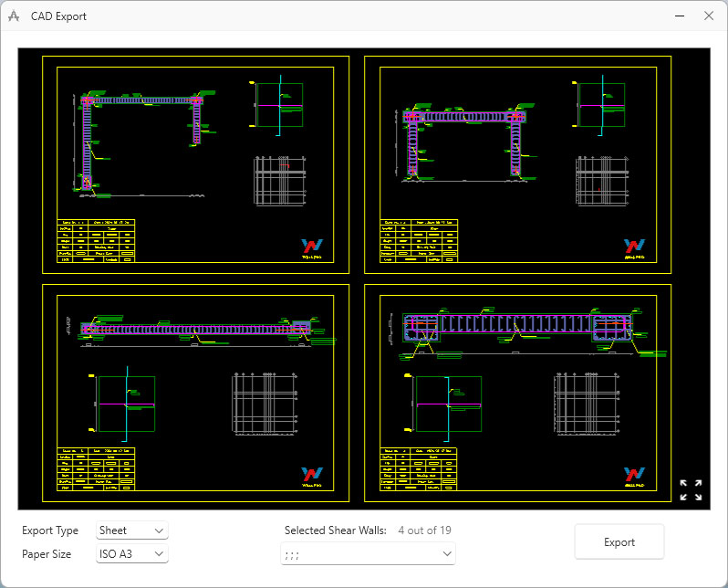Click the application logo in the title bar
Screen dimensions: 728x588
[14, 16]
